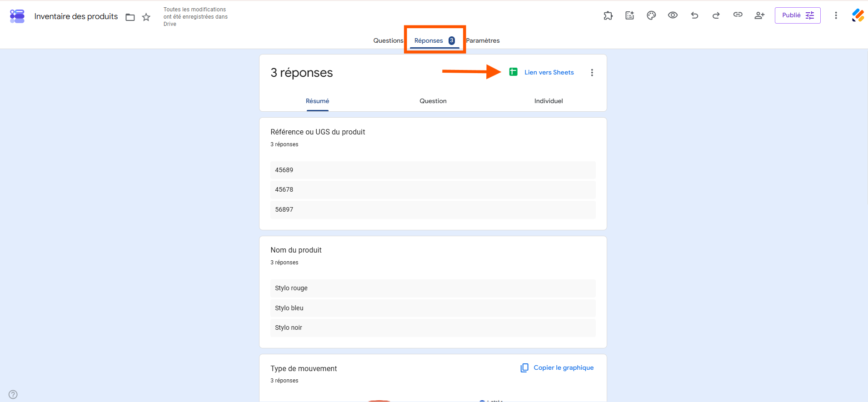Add collaborators with person-plus icon
The width and height of the screenshot is (868, 402).
(759, 15)
